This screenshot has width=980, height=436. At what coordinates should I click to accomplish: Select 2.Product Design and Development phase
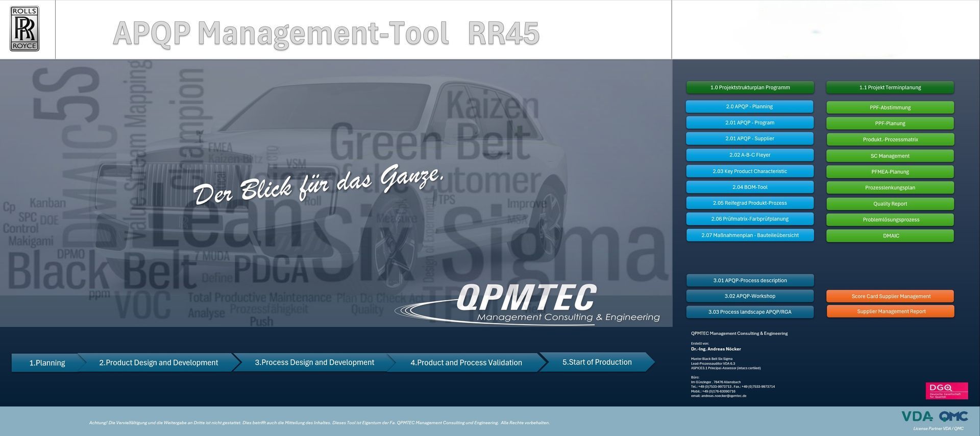pyautogui.click(x=158, y=362)
